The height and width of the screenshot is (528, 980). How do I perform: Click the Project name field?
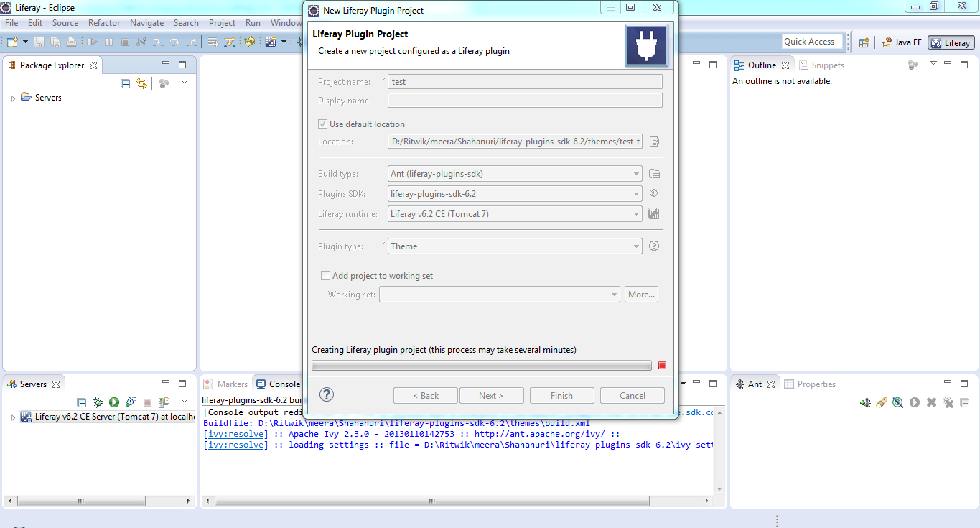(x=525, y=82)
